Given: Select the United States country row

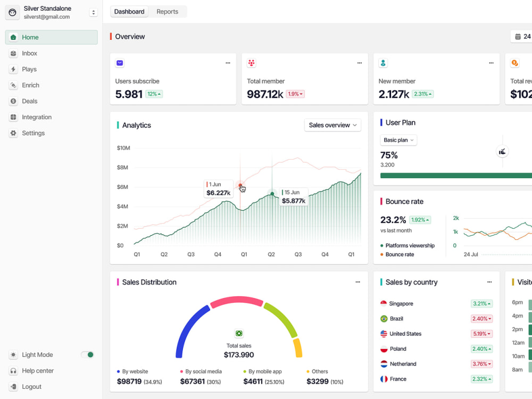Looking at the screenshot, I should point(436,334).
